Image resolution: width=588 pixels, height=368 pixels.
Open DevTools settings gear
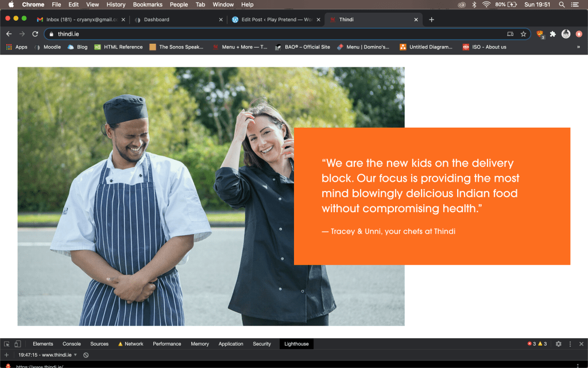point(558,344)
